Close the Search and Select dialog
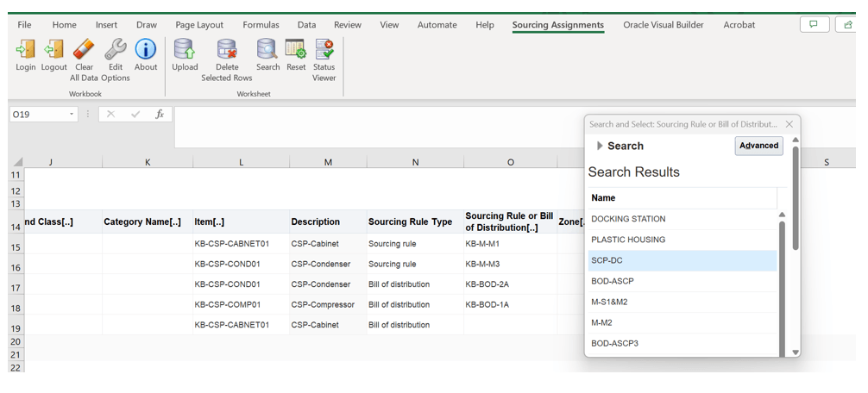Image resolution: width=868 pixels, height=393 pixels. pos(789,124)
